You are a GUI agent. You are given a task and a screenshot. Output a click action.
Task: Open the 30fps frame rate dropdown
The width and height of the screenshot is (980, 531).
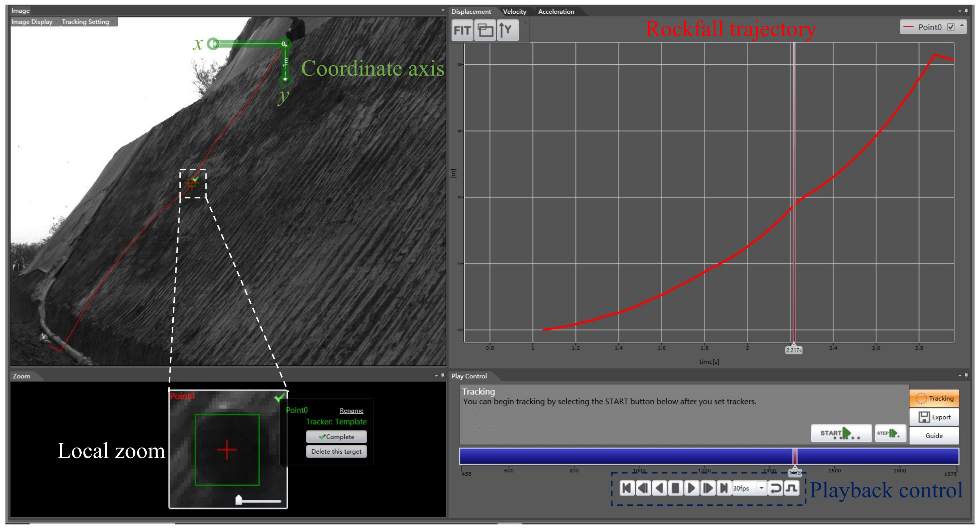click(x=761, y=488)
